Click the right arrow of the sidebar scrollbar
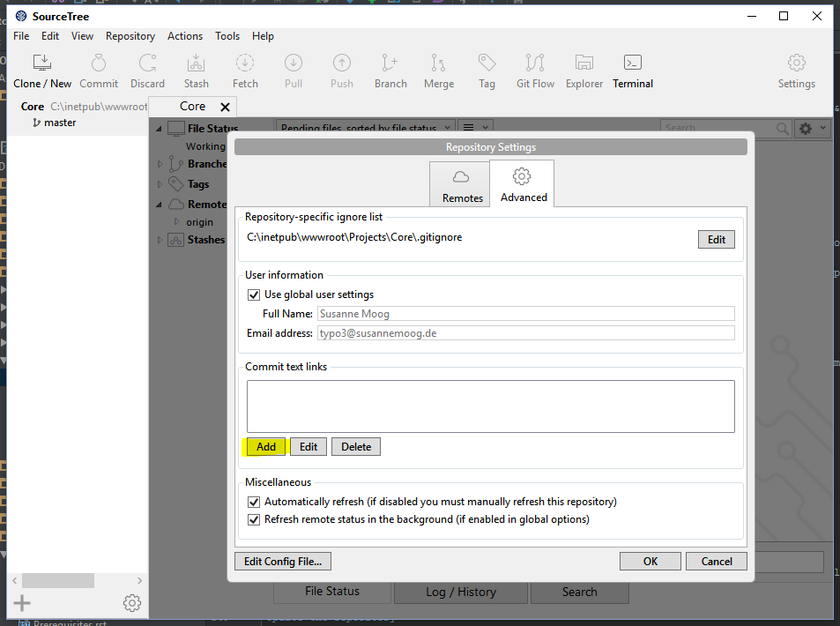840x626 pixels. pos(139,580)
